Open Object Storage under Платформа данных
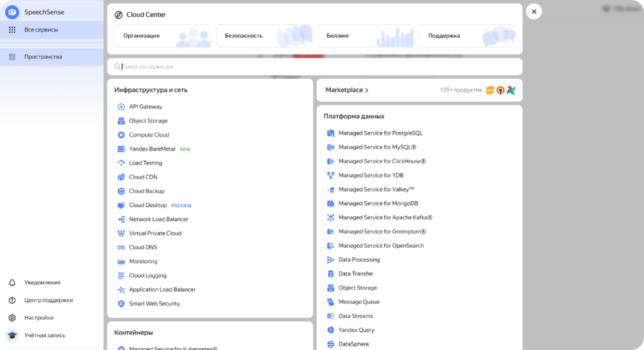 (x=357, y=288)
